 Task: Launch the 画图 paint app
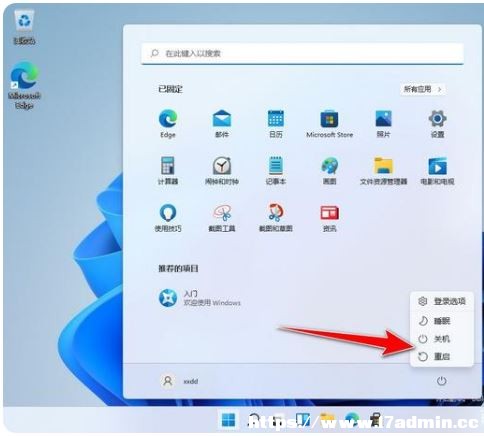(x=329, y=170)
